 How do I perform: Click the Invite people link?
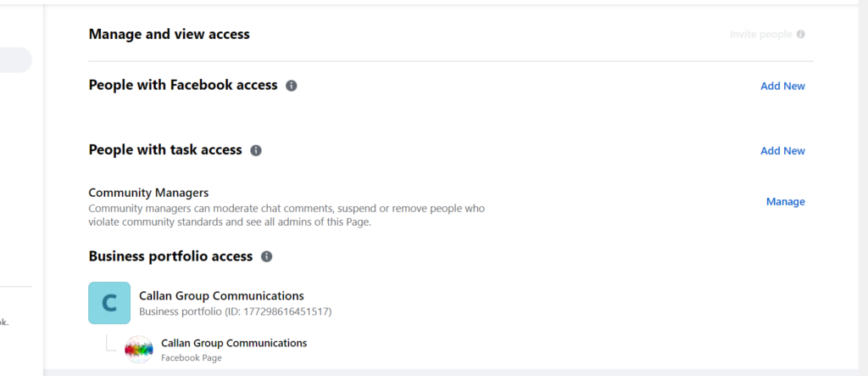click(761, 35)
